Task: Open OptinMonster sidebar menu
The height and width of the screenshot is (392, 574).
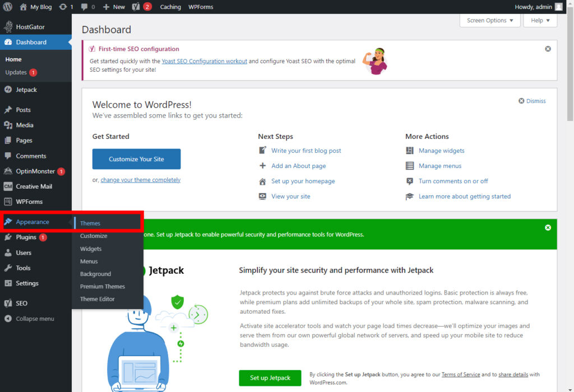Action: (36, 171)
